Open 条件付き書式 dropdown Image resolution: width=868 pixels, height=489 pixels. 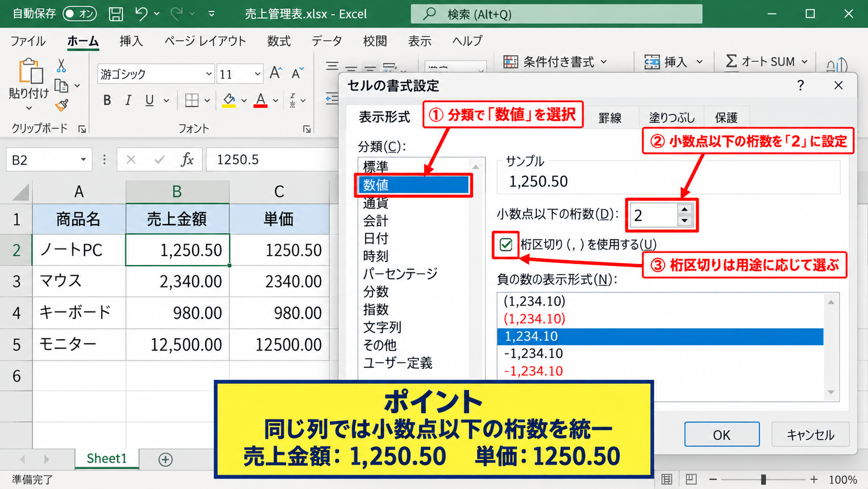(x=555, y=62)
